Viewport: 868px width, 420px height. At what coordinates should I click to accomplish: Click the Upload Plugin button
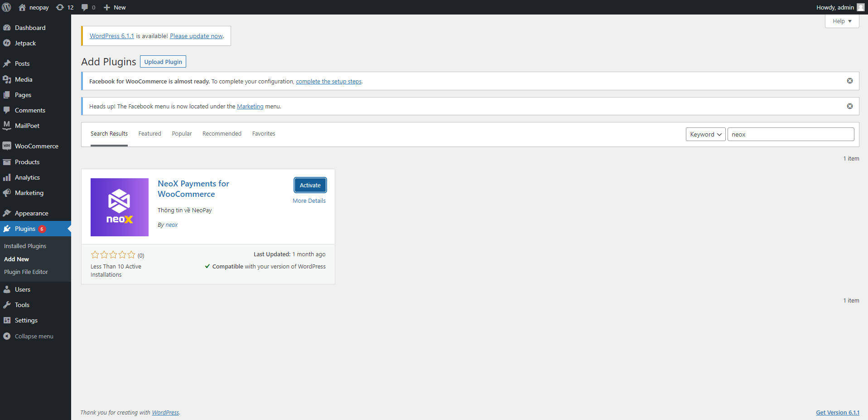coord(163,62)
